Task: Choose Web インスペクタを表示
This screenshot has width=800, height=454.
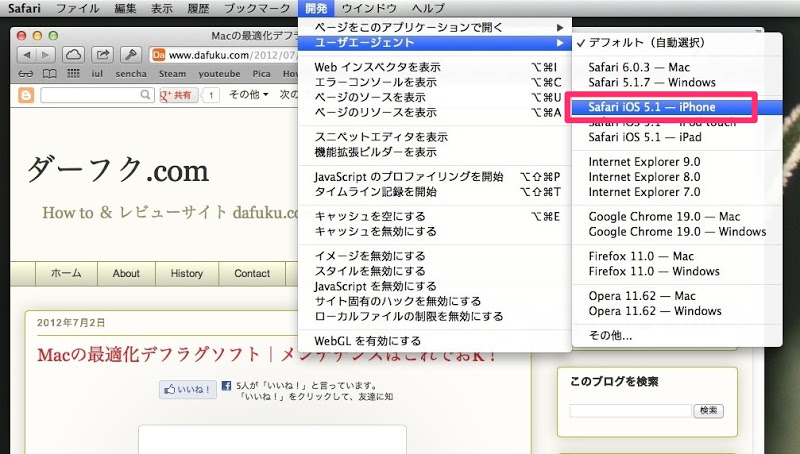Action: [435, 67]
